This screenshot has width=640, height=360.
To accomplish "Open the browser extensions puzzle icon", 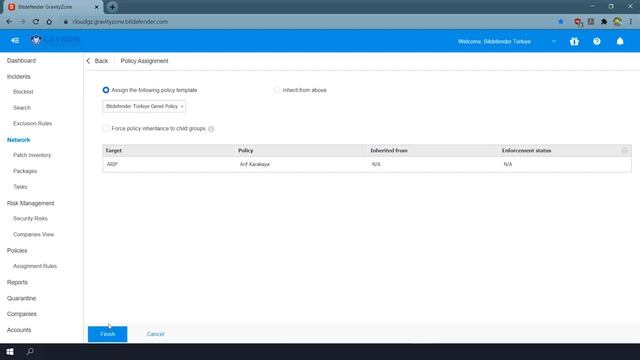I will pyautogui.click(x=604, y=22).
